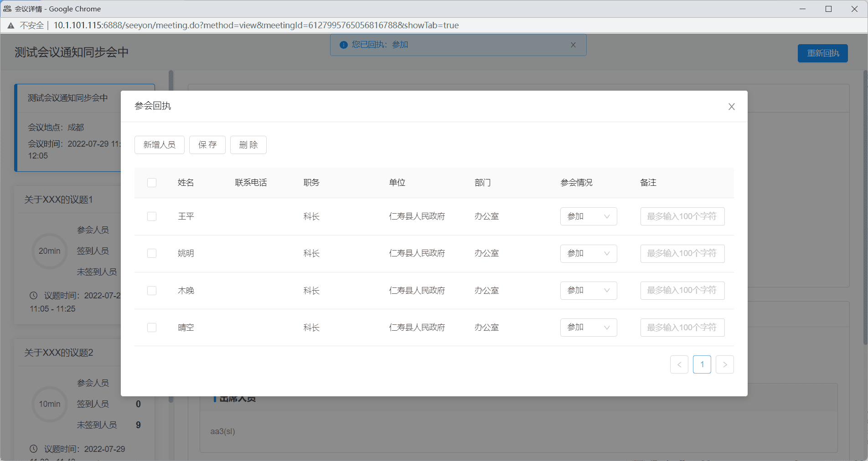Click the name cell 晴空

point(186,328)
